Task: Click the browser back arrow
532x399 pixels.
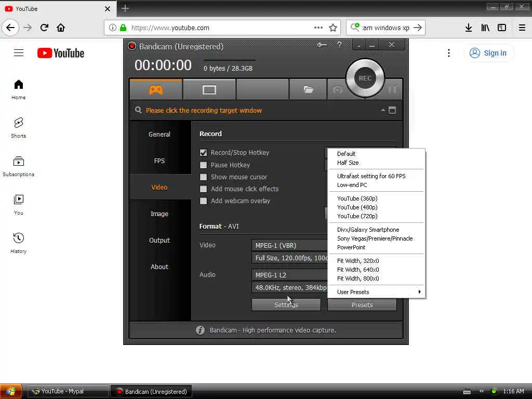Action: (10, 28)
